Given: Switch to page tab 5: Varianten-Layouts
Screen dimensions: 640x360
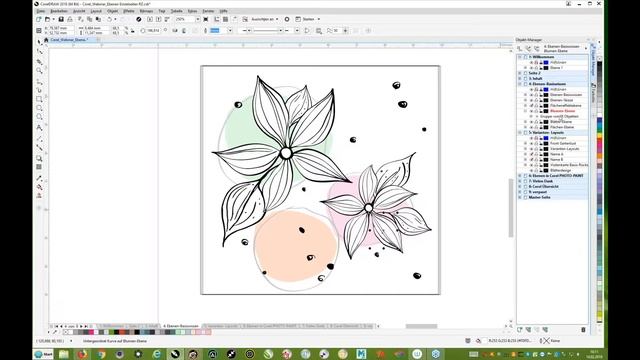Looking at the screenshot, I should click(x=222, y=326).
